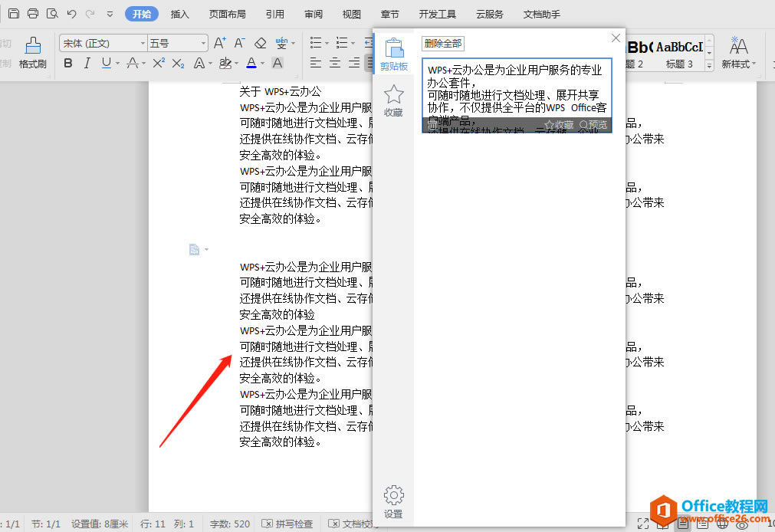
Task: Open the 插入 ribbon tab
Action: [180, 15]
